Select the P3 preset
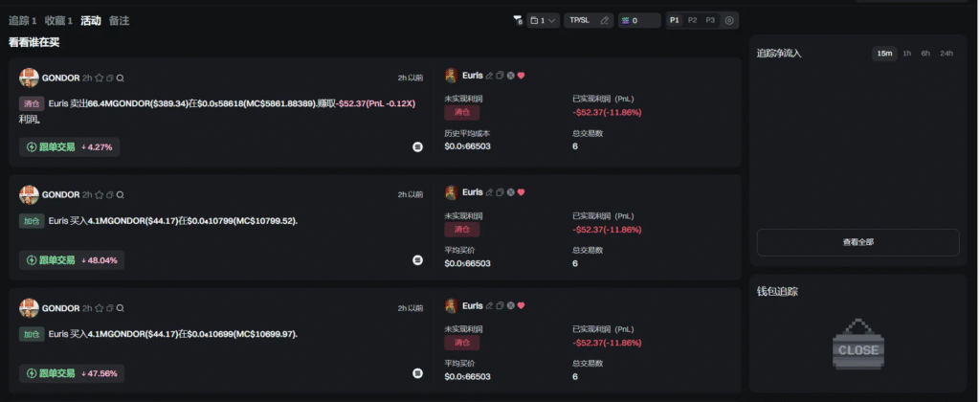Screen dimensions: 980x402 [710, 20]
